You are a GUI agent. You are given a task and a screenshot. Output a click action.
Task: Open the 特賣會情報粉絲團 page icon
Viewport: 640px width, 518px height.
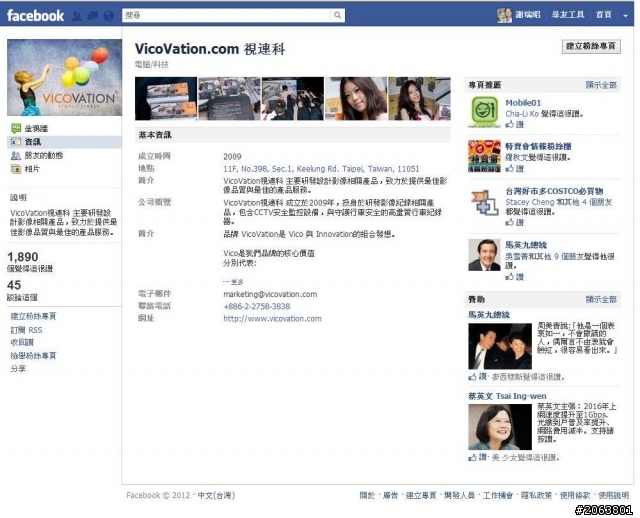pyautogui.click(x=484, y=156)
